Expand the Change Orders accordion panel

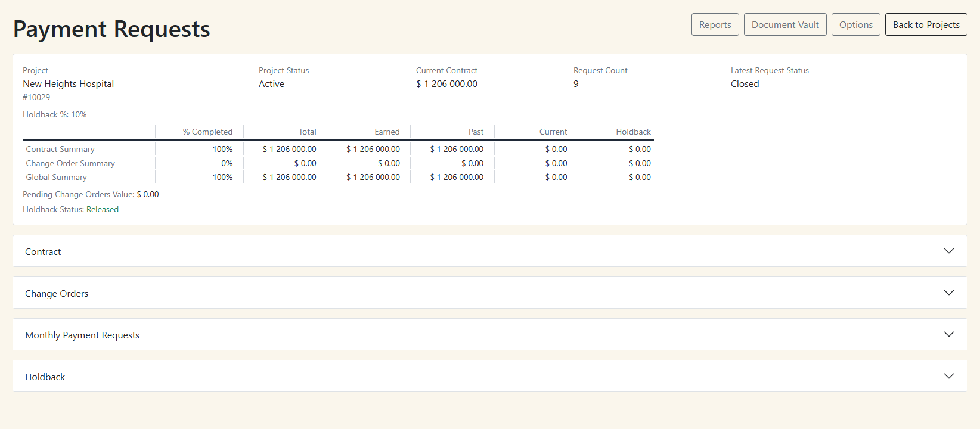57,293
